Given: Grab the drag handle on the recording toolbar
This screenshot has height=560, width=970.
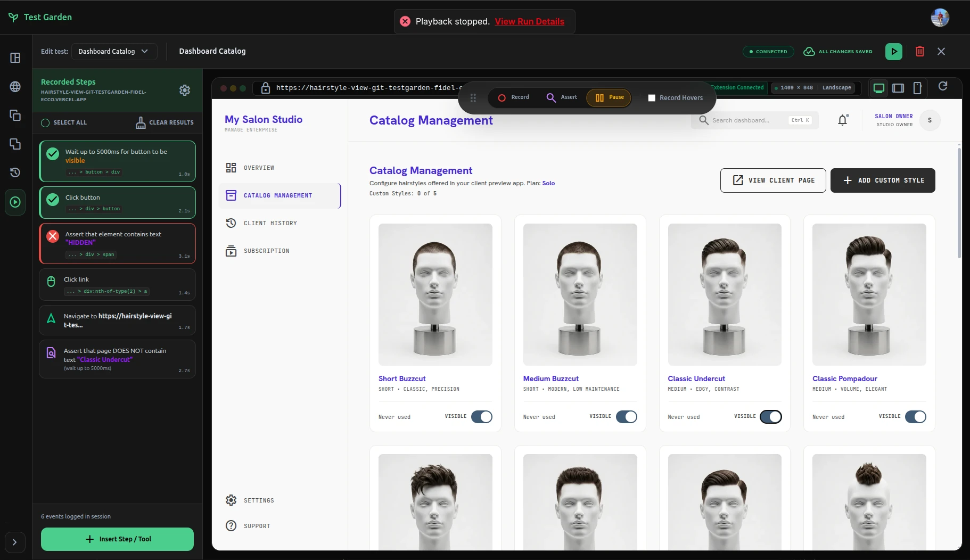Looking at the screenshot, I should click(x=473, y=98).
